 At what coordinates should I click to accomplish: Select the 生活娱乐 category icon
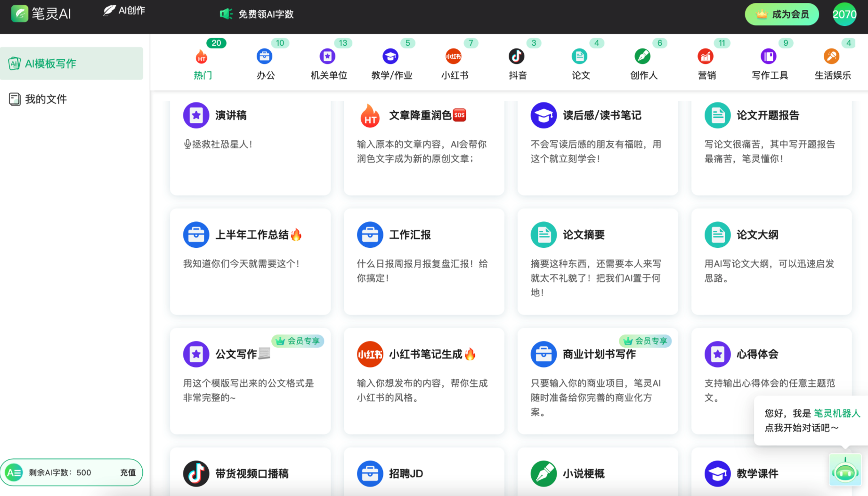(832, 57)
